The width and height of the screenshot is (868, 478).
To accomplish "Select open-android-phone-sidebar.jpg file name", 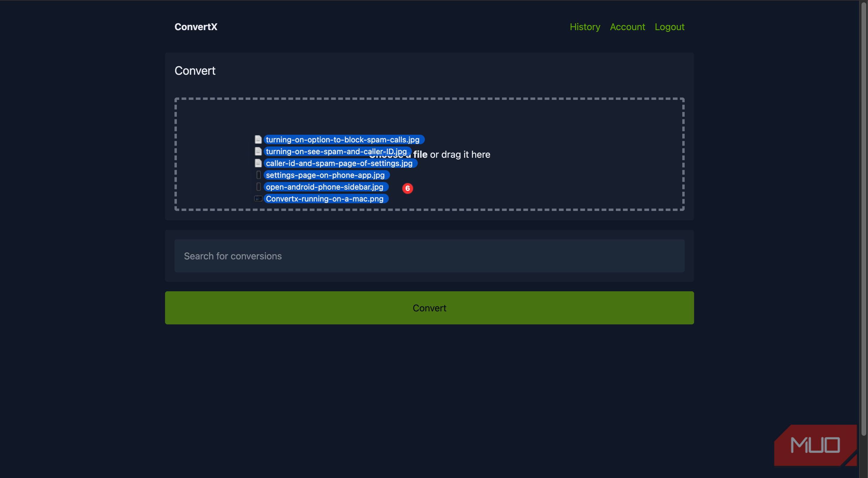I will pyautogui.click(x=326, y=187).
